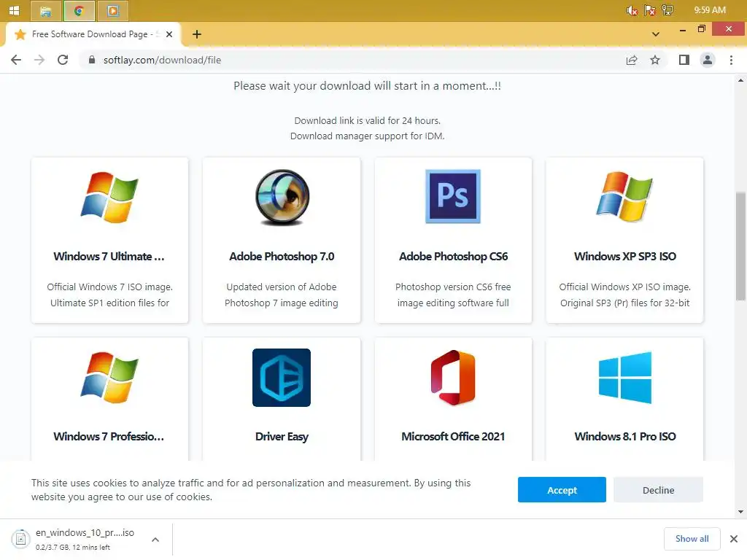The width and height of the screenshot is (747, 560).
Task: Open the Windows XP SP3 logo icon
Action: tap(624, 197)
